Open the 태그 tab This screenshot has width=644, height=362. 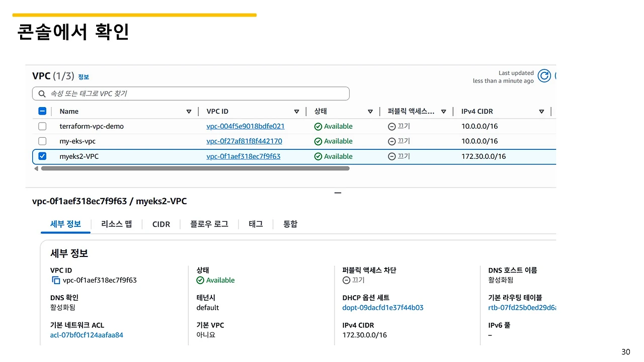(x=256, y=224)
